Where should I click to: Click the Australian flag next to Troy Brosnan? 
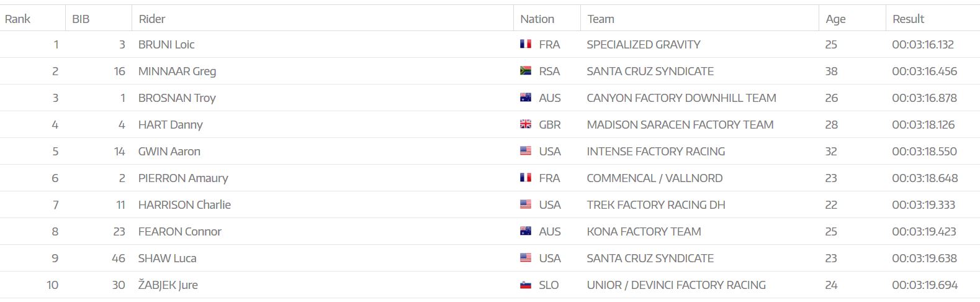[526, 98]
